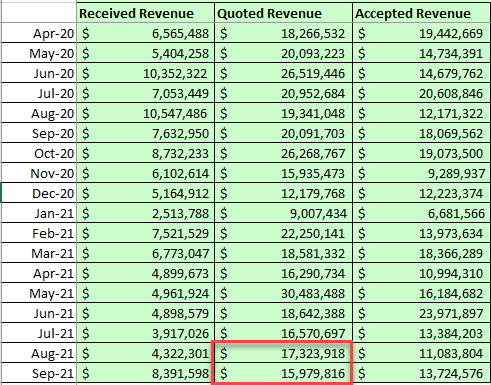
Task: Click the Jun-20 date cell
Action: pos(39,73)
